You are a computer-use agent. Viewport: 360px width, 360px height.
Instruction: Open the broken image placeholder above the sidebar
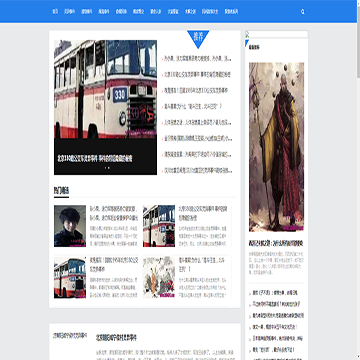[x=276, y=34]
